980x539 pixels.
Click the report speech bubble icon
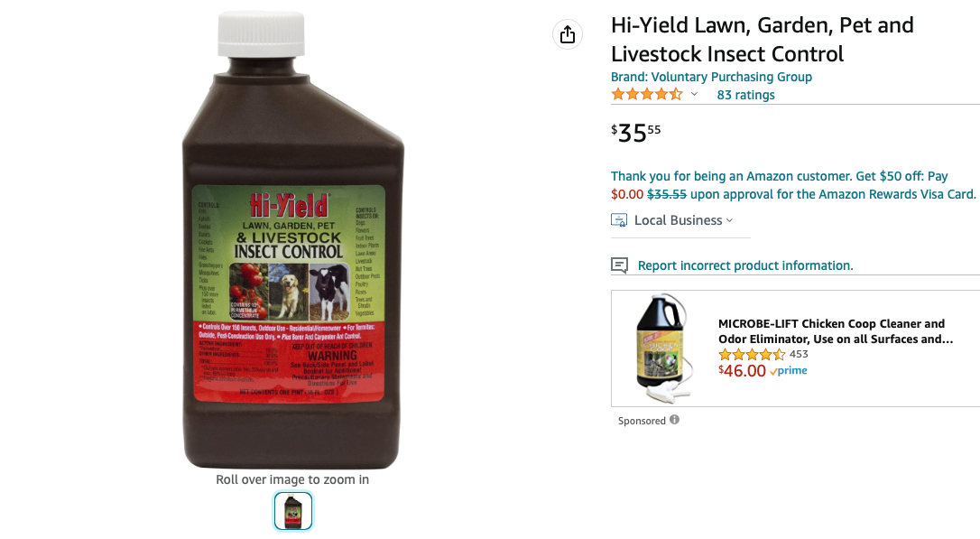point(619,265)
